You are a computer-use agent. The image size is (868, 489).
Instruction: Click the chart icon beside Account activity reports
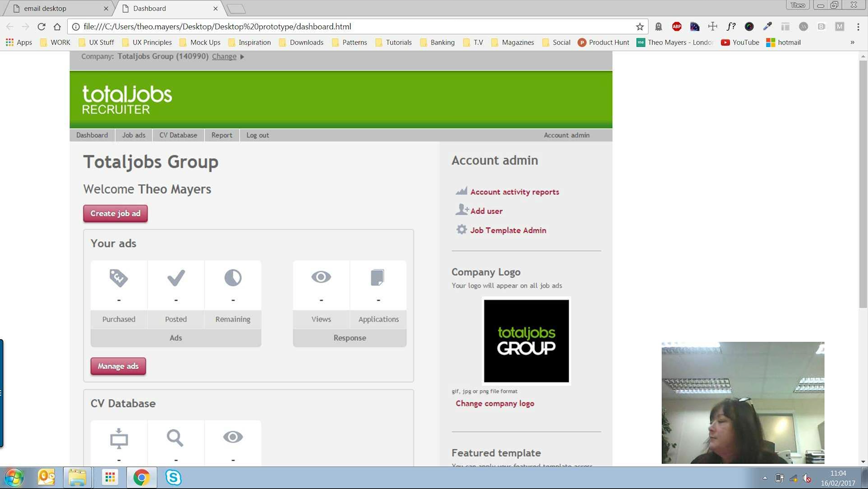(461, 191)
